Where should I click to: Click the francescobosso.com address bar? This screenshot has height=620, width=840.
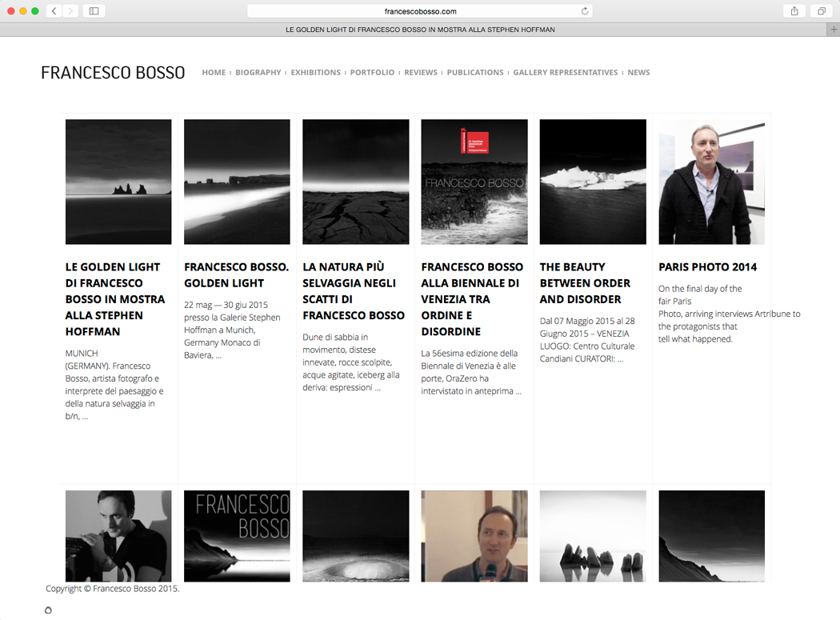(x=420, y=10)
